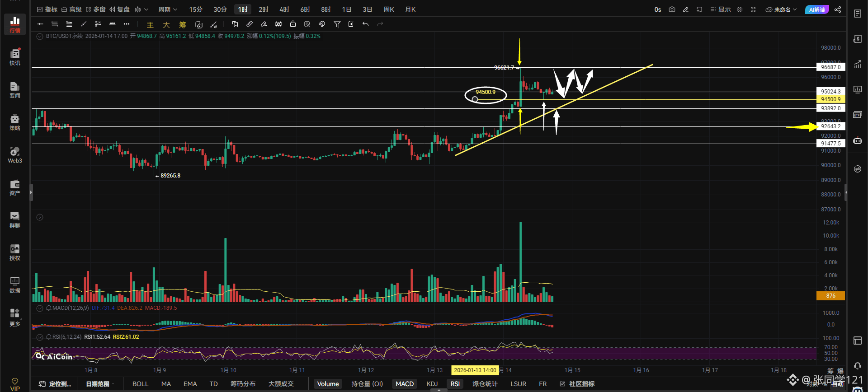Collapse the volume pane with circle arrow
Screen dimensions: 868x392
click(40, 217)
